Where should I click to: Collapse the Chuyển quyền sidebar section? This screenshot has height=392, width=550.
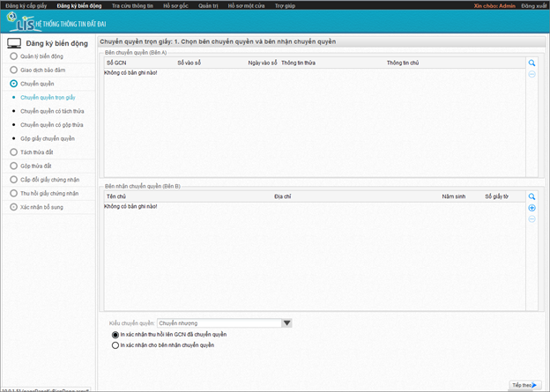click(x=14, y=84)
